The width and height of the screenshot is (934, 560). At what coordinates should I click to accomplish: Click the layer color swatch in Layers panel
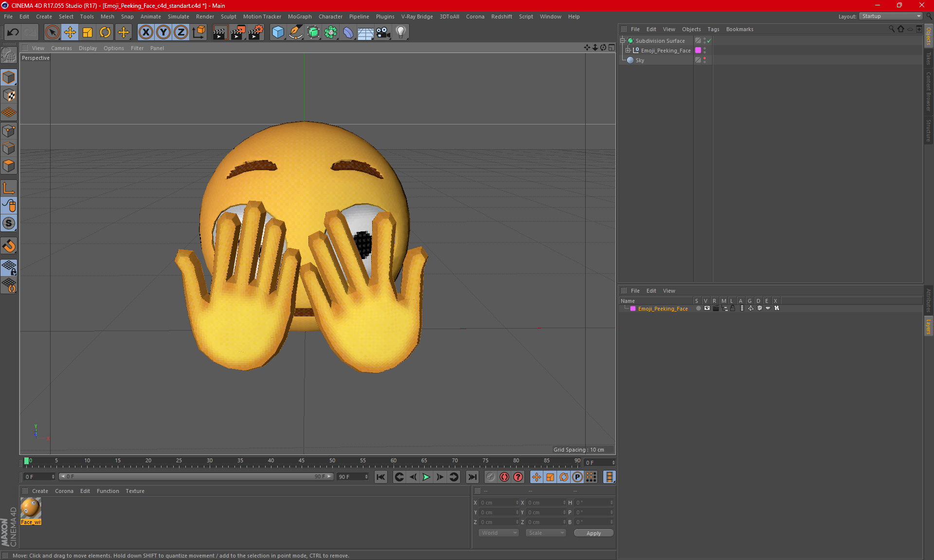point(633,309)
